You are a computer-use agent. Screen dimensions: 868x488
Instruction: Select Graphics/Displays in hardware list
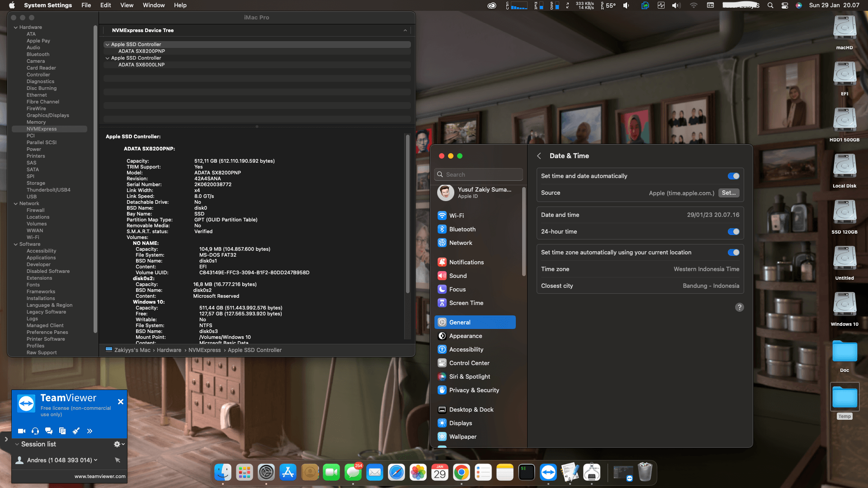click(48, 116)
